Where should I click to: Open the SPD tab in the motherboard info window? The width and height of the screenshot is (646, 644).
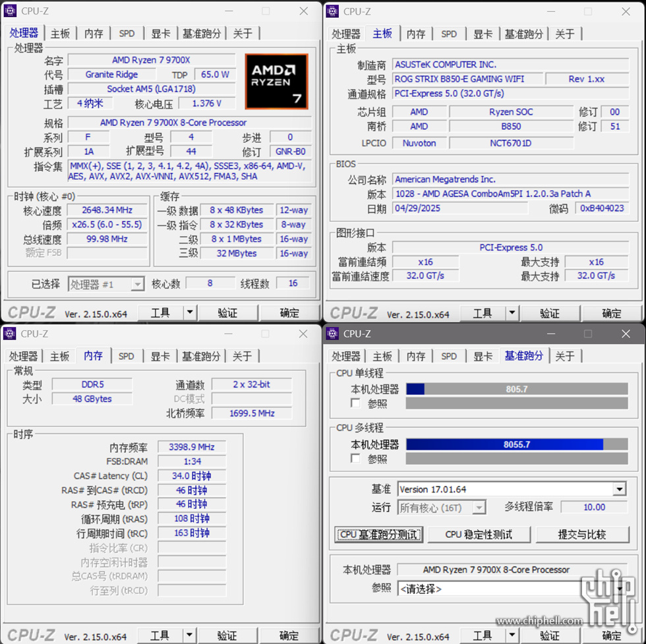(x=449, y=34)
